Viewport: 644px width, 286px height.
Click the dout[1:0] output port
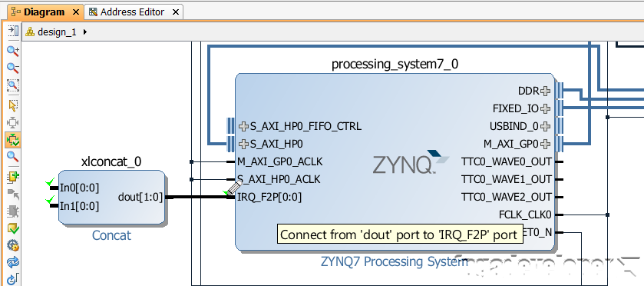point(140,198)
